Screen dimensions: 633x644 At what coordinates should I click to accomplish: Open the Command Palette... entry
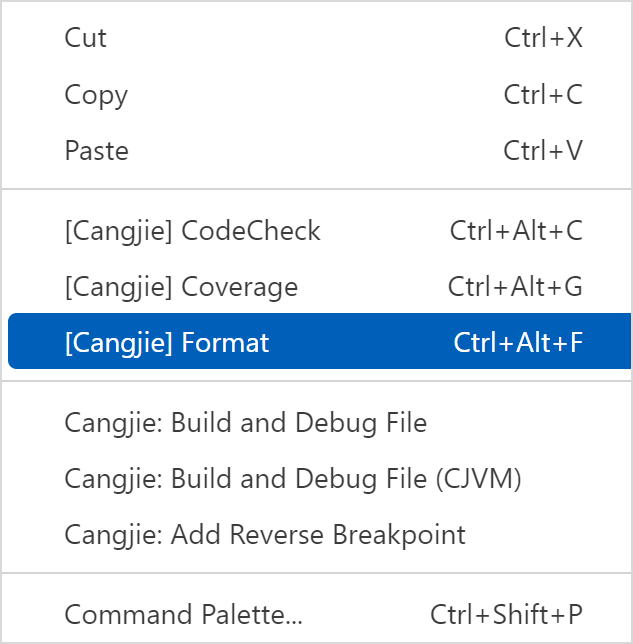coord(183,614)
